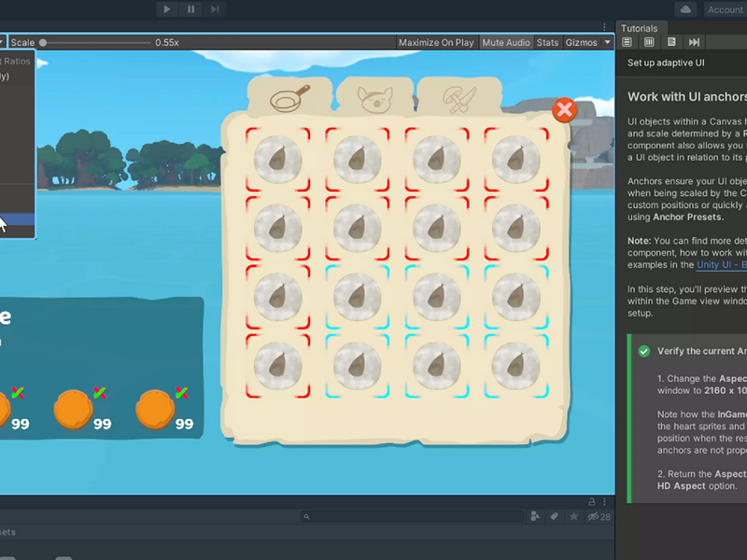Open the Unity UI tutorial link

[721, 265]
